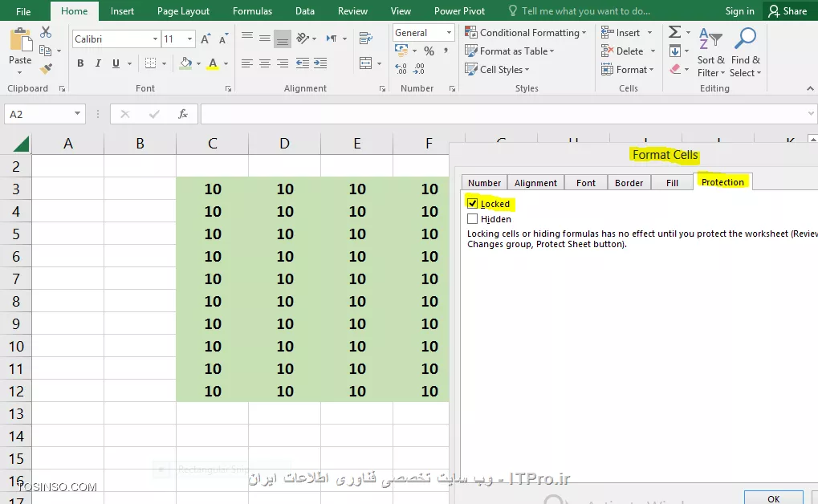Open the Number tab in Format Cells

(484, 183)
